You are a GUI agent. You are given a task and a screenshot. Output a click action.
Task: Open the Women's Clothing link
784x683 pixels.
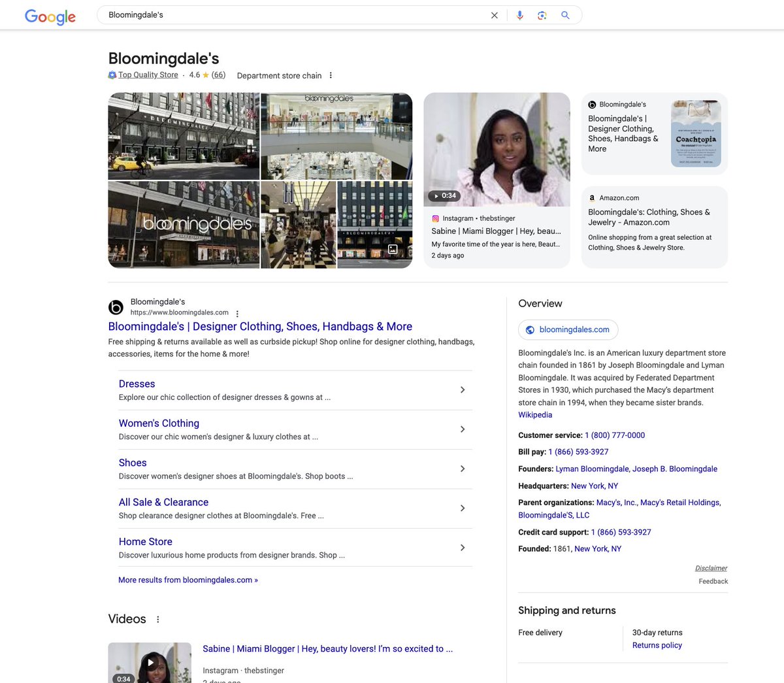click(159, 424)
